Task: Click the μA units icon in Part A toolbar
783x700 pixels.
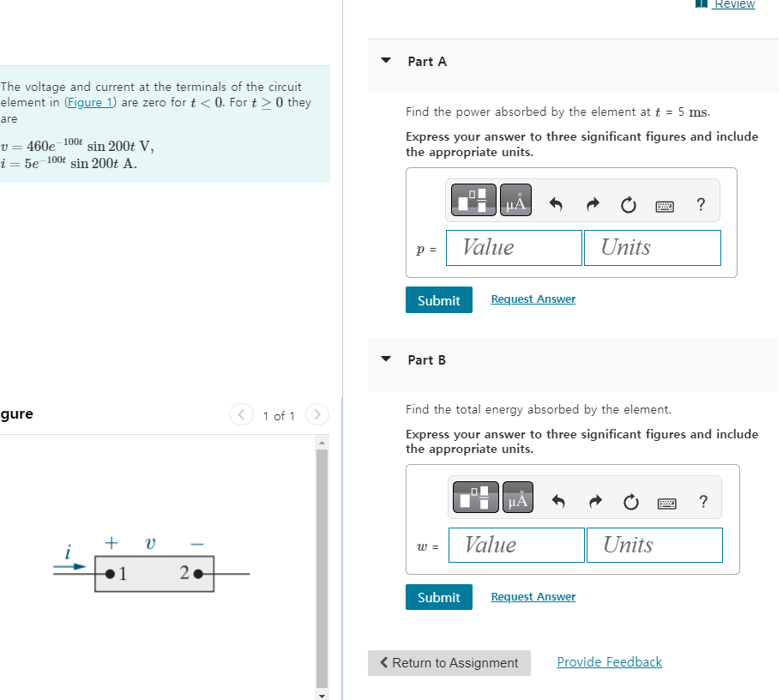Action: click(x=515, y=199)
